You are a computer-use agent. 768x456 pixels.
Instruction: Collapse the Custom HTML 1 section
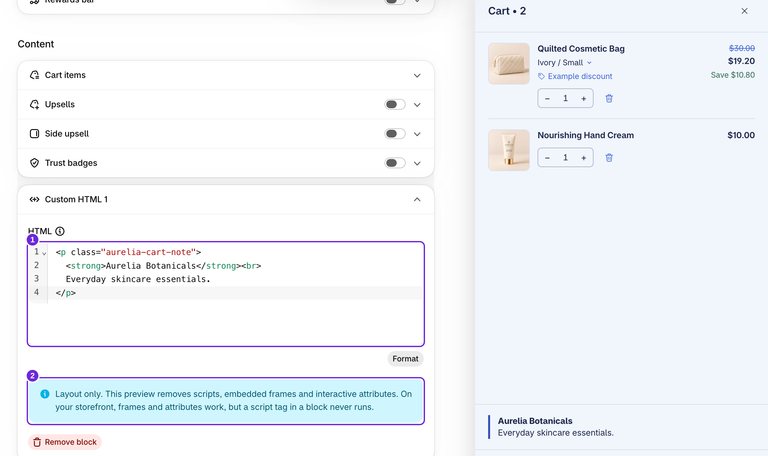point(417,199)
